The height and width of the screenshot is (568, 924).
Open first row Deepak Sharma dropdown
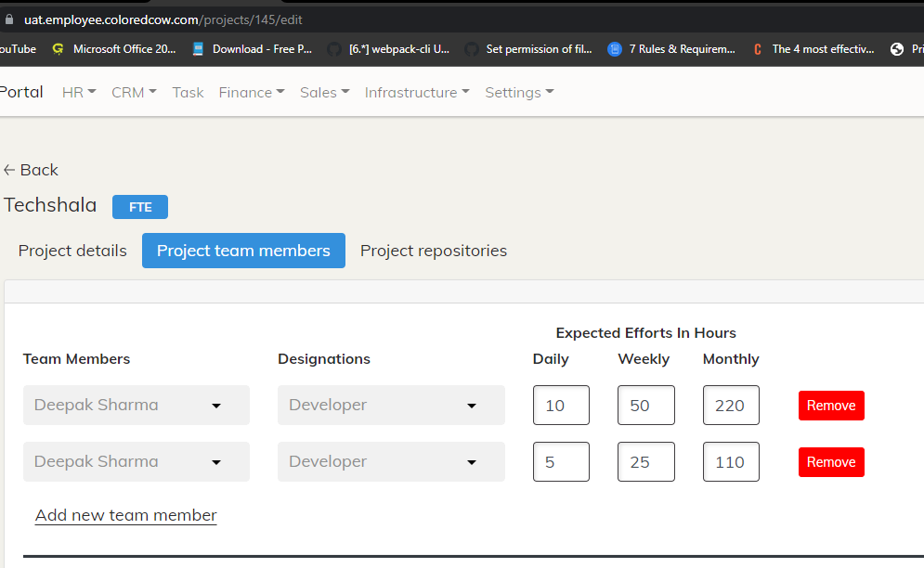(x=137, y=406)
